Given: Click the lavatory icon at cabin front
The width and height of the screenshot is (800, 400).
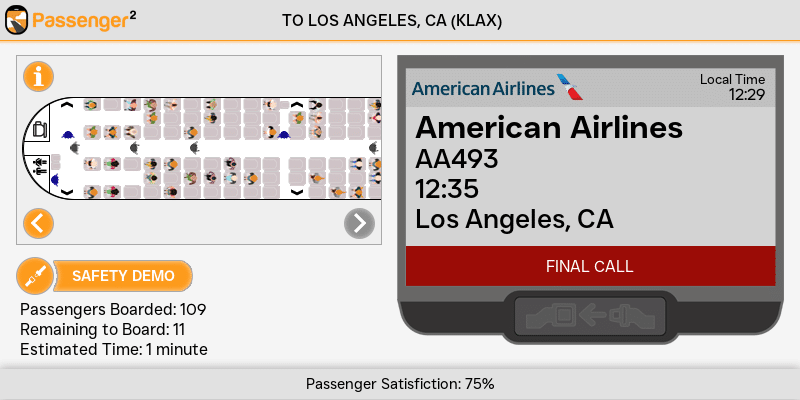Looking at the screenshot, I should [40, 165].
